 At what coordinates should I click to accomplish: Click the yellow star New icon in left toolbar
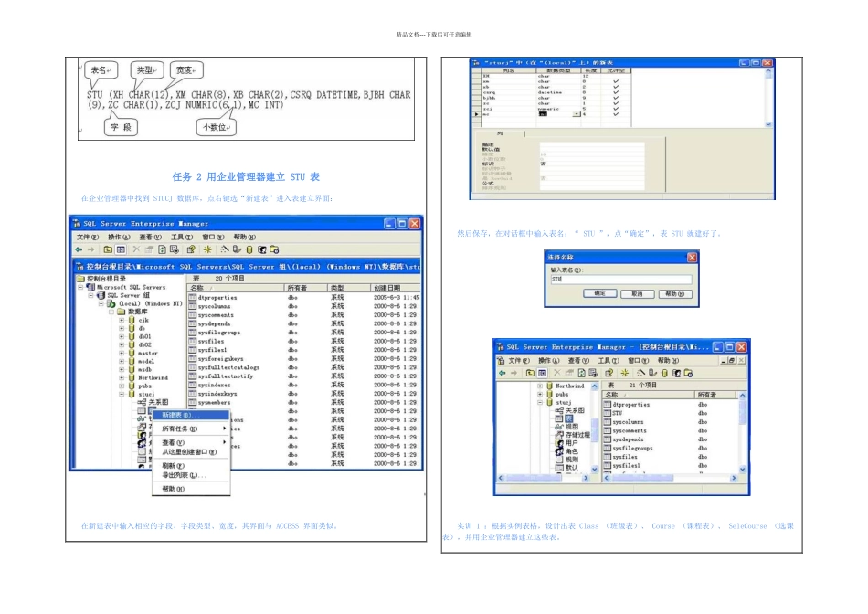207,249
